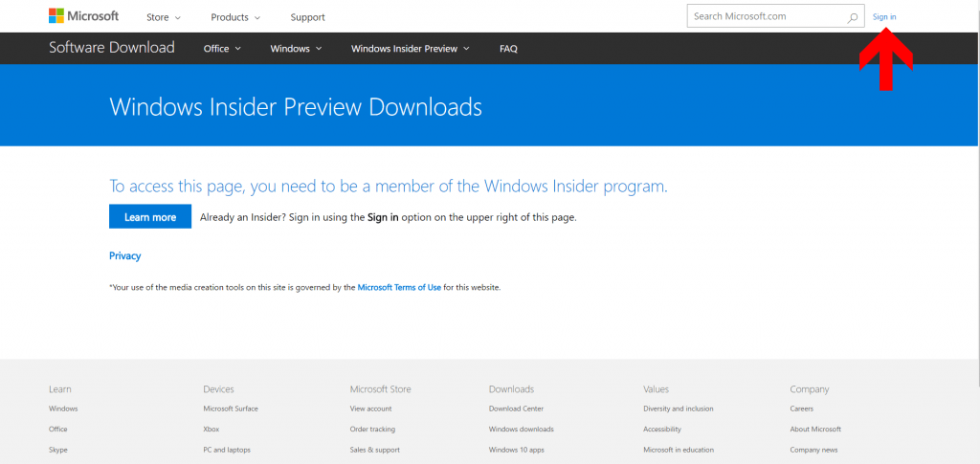This screenshot has height=464, width=980.
Task: Expand the Windows dropdown in dark bar
Action: pos(297,49)
